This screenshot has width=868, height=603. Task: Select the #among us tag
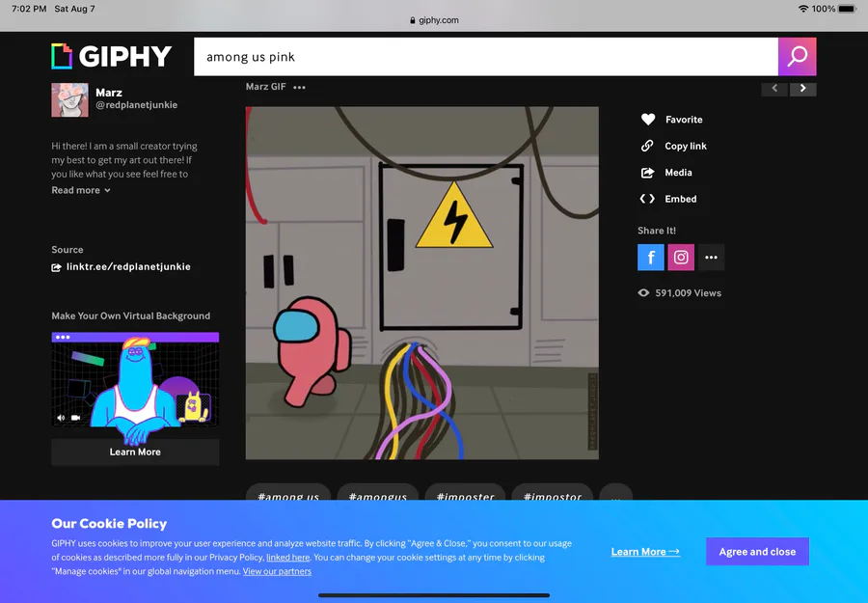click(x=288, y=492)
